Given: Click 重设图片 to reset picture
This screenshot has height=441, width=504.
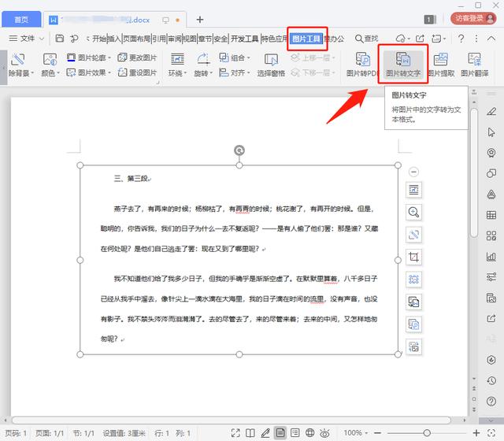Looking at the screenshot, I should tap(137, 72).
